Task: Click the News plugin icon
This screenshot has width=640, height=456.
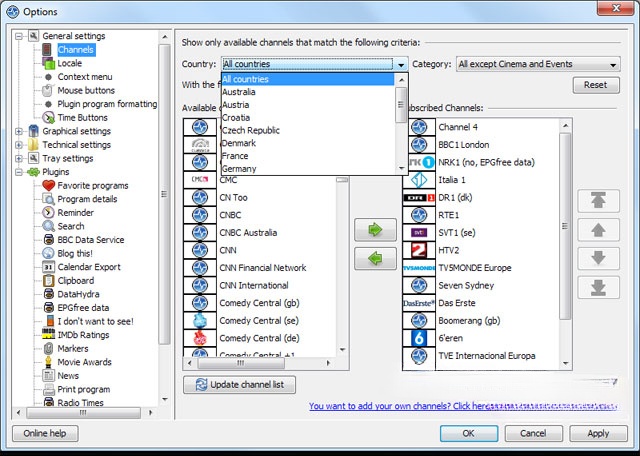Action: 48,375
